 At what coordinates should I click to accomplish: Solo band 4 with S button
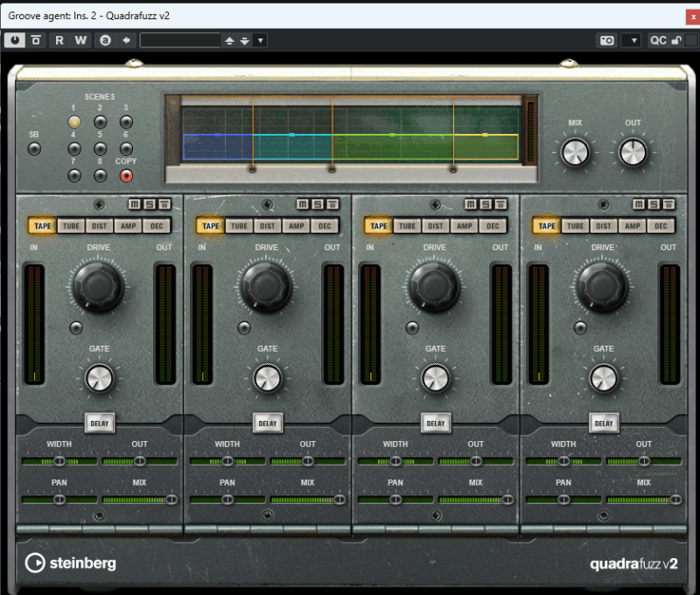click(x=654, y=205)
